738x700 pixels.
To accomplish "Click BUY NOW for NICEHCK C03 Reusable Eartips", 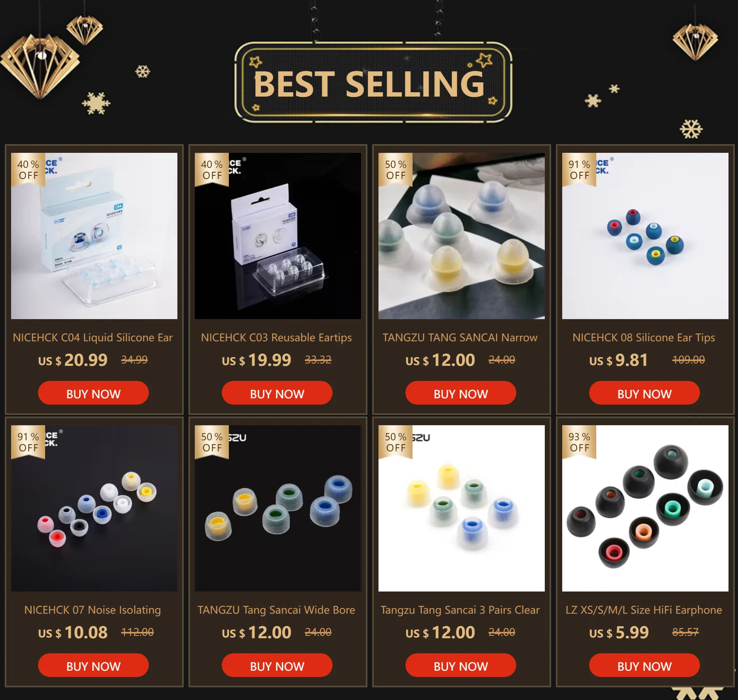I will tap(277, 393).
